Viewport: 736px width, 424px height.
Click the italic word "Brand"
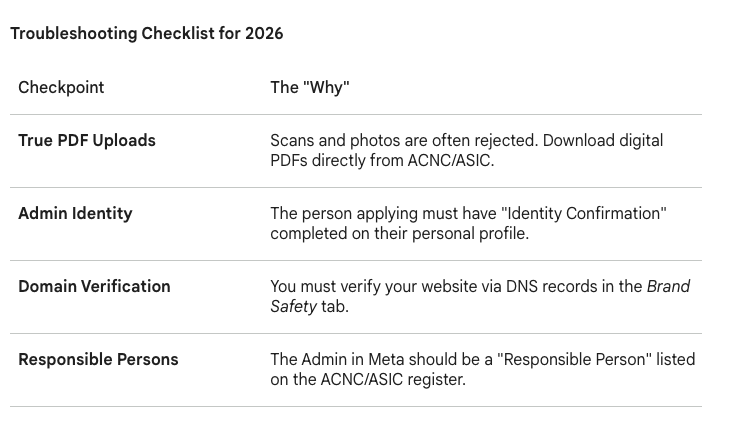(668, 287)
